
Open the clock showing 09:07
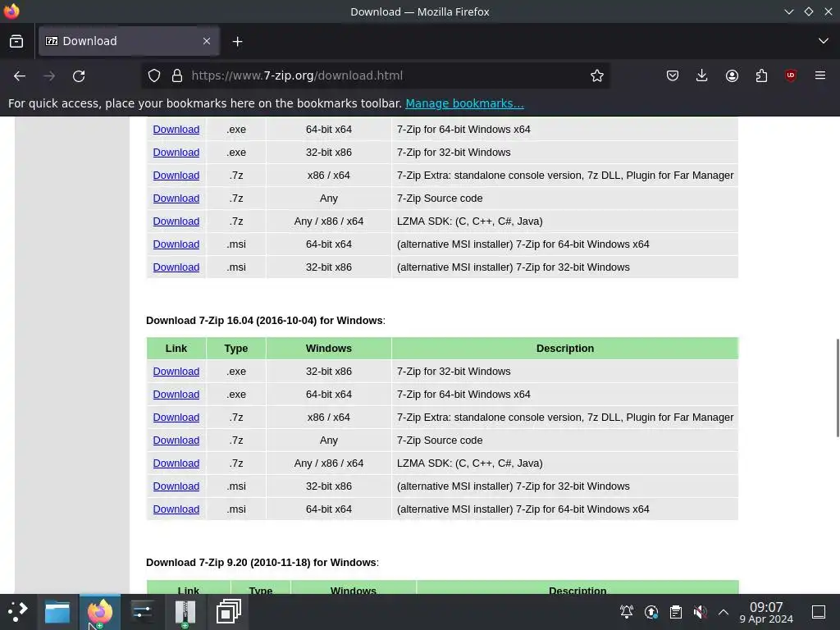766,612
